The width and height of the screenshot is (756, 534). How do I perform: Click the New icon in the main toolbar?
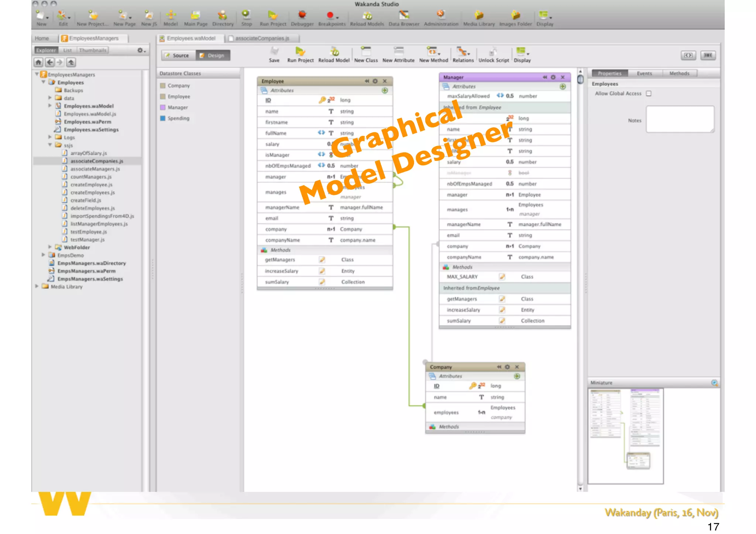[41, 15]
